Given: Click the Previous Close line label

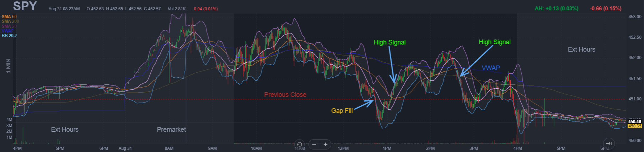Looking at the screenshot, I should point(285,95).
